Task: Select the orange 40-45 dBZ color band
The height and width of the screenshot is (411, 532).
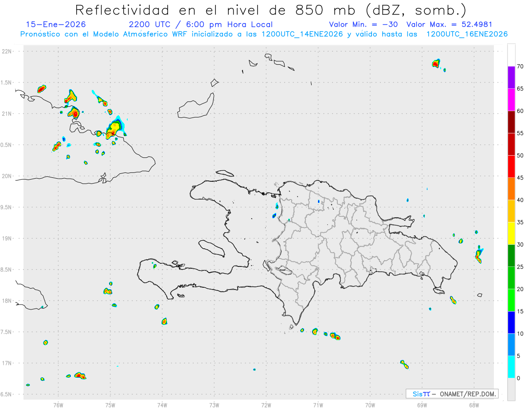Action: [x=511, y=189]
